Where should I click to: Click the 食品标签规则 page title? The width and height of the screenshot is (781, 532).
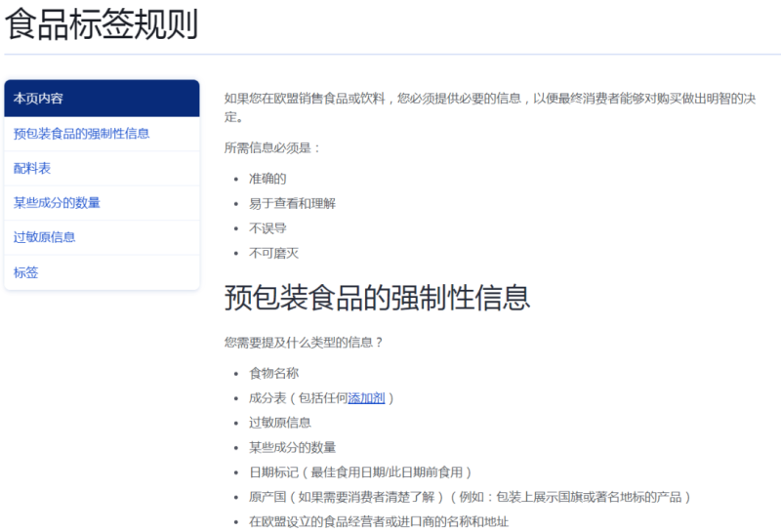coord(102,24)
